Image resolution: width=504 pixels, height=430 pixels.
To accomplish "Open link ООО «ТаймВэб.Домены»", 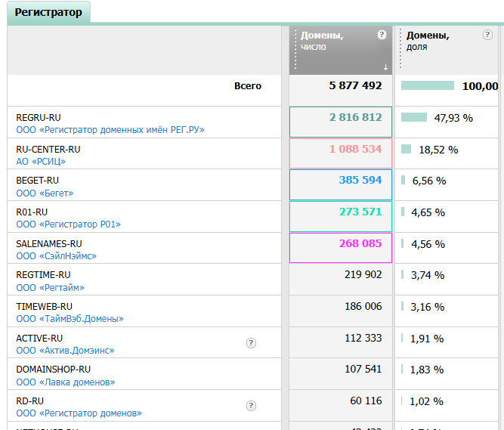I will [70, 318].
